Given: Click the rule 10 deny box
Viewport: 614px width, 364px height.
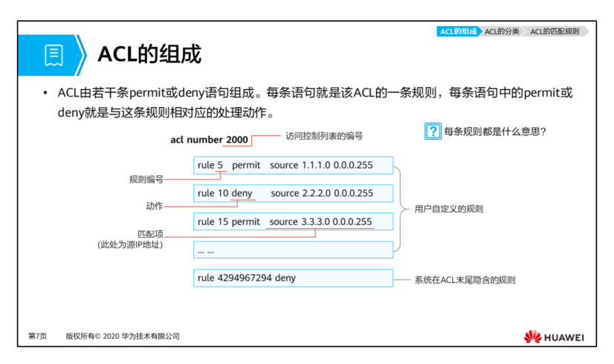Looking at the screenshot, I should (294, 193).
